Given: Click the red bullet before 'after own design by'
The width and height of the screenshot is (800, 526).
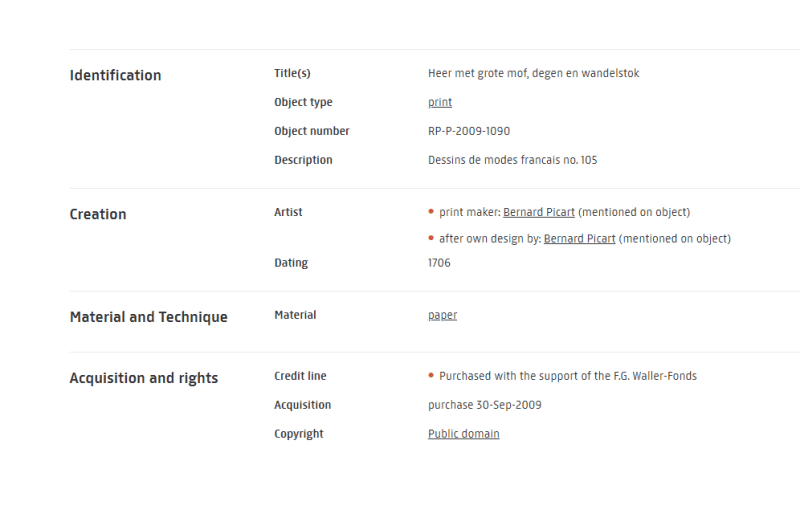Looking at the screenshot, I should coord(431,238).
